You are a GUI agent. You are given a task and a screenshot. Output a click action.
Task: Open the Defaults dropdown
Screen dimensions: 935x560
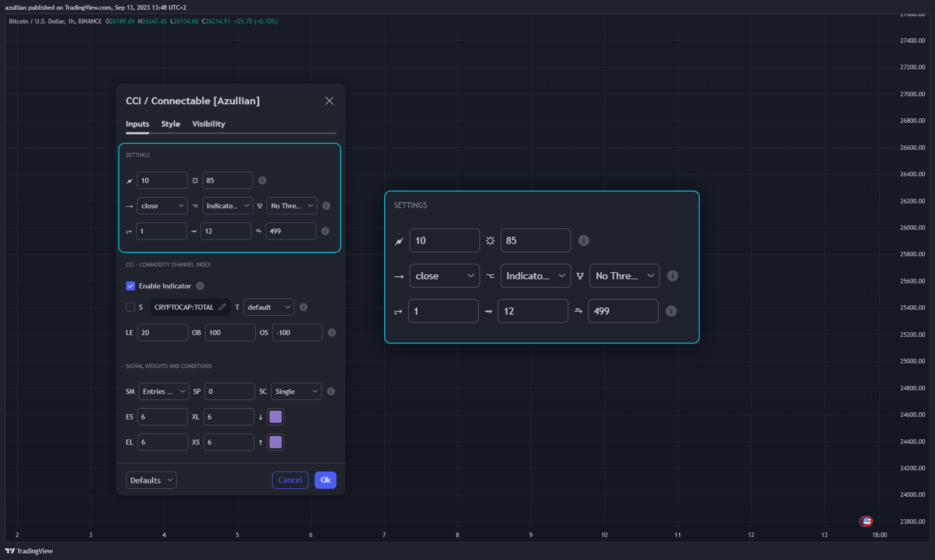151,480
